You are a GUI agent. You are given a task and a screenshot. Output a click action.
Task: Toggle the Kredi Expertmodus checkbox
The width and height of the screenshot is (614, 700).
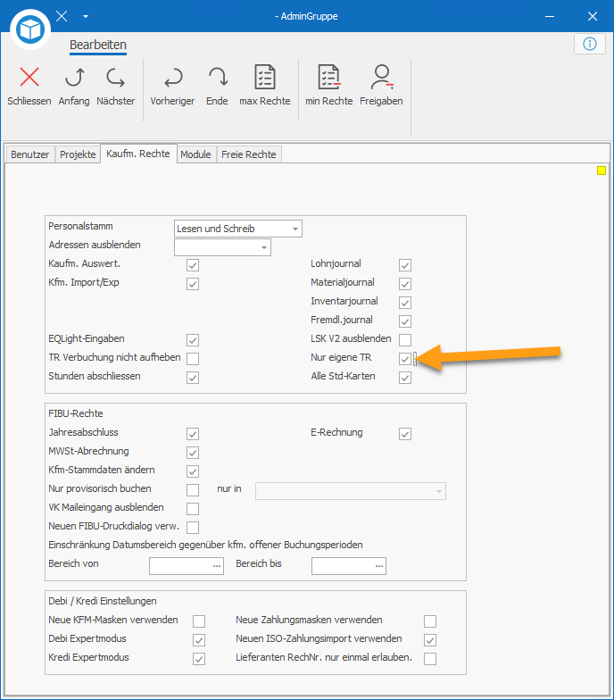pos(199,659)
